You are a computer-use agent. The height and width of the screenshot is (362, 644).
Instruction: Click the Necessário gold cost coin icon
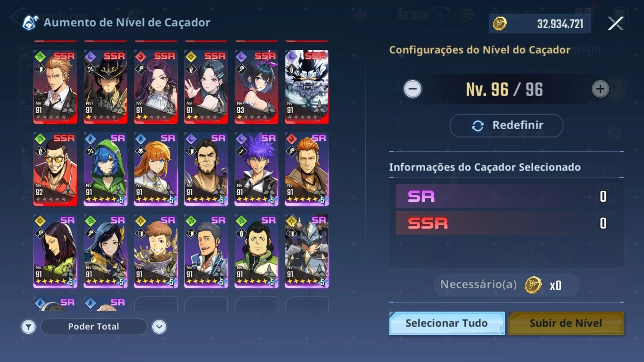533,285
